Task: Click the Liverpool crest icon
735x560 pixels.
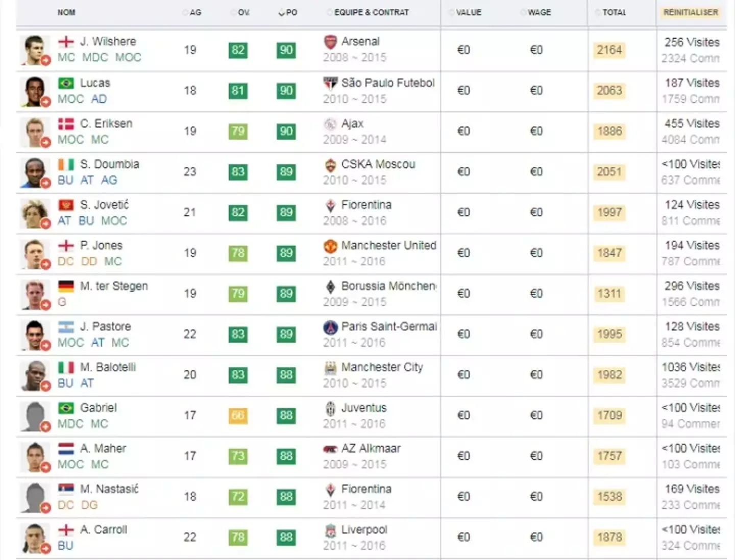Action: [x=330, y=531]
